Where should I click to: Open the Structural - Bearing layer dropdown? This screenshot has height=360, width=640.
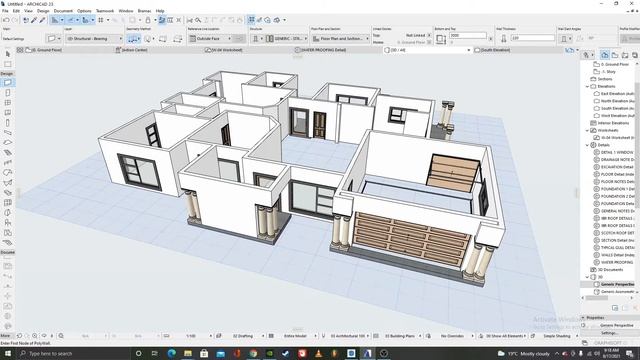tap(94, 38)
